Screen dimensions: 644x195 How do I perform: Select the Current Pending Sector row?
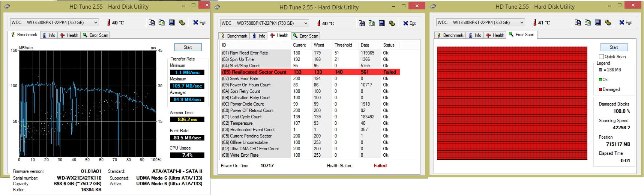[x=310, y=136]
